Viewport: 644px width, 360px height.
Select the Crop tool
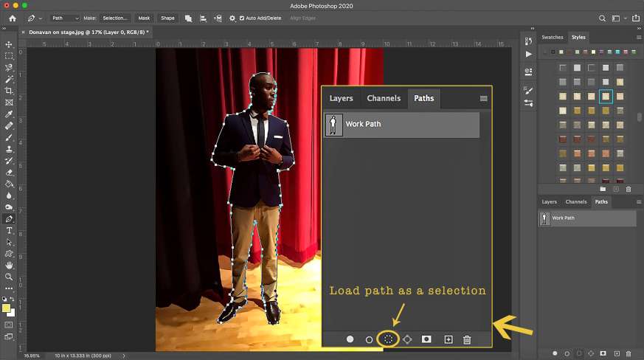(x=9, y=91)
